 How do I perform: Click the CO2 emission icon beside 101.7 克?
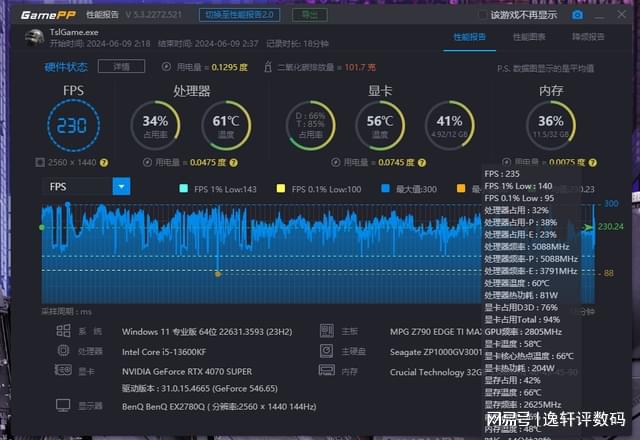coord(268,67)
